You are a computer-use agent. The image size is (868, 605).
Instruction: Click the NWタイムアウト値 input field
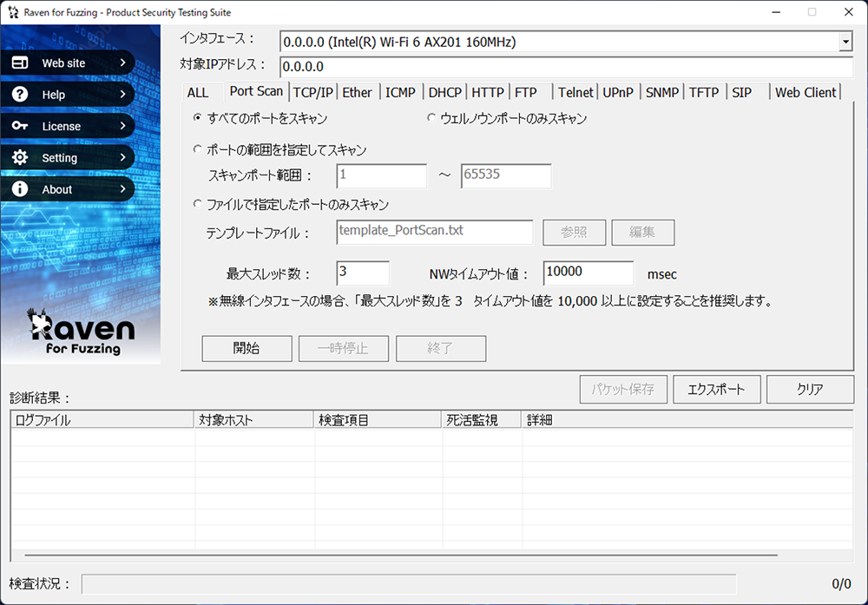click(589, 273)
